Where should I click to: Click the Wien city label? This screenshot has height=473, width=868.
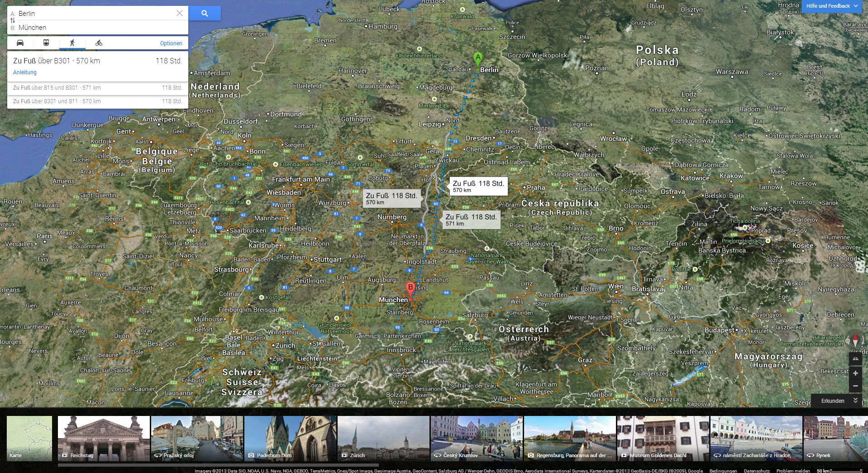point(615,286)
